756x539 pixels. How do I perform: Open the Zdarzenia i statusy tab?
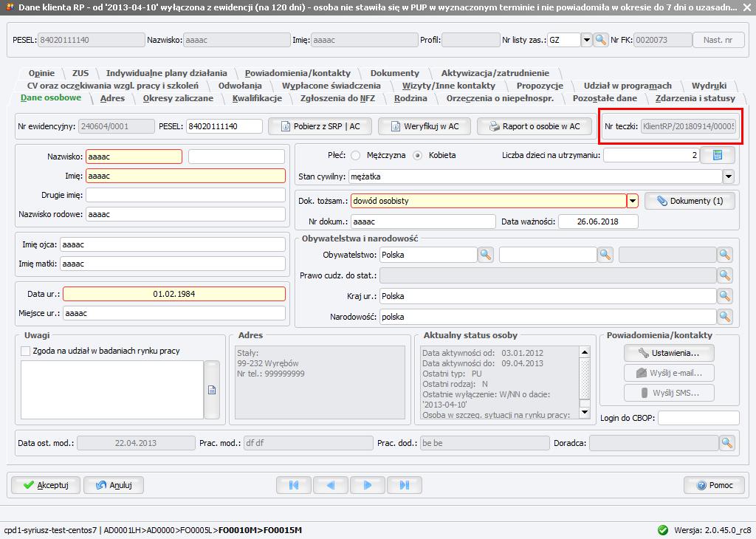click(x=695, y=98)
